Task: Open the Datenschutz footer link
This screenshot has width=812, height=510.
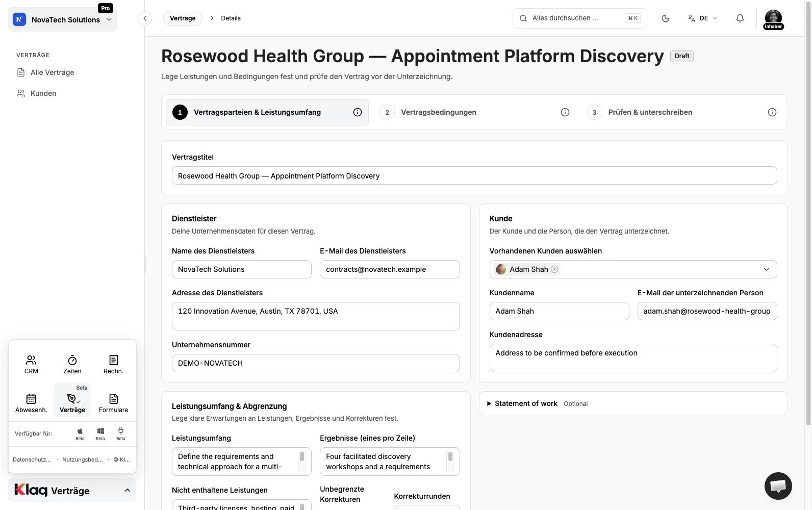Action: (x=32, y=460)
